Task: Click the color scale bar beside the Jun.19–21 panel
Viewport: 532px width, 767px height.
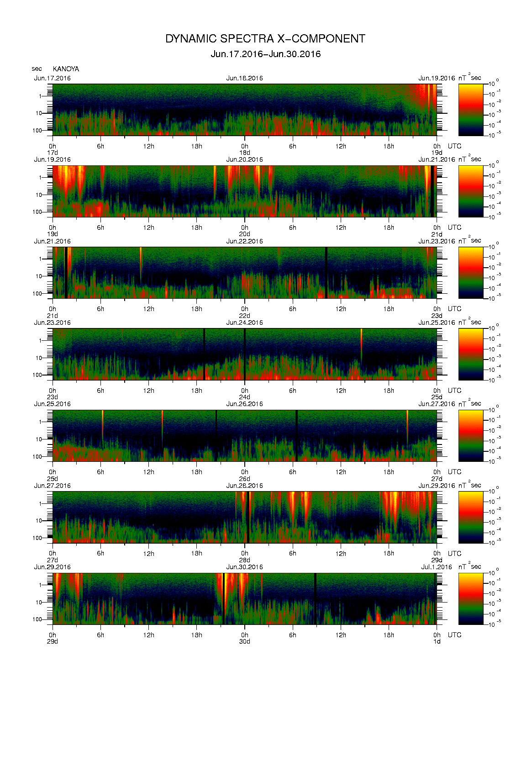Action: point(471,191)
